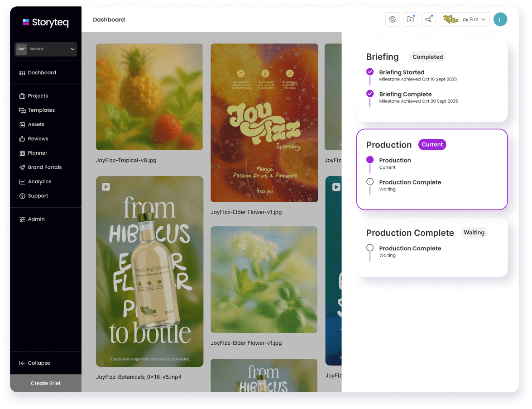The height and width of the screenshot is (409, 532).
Task: Select the Production Complete waiting circle in Production card
Action: pos(370,182)
